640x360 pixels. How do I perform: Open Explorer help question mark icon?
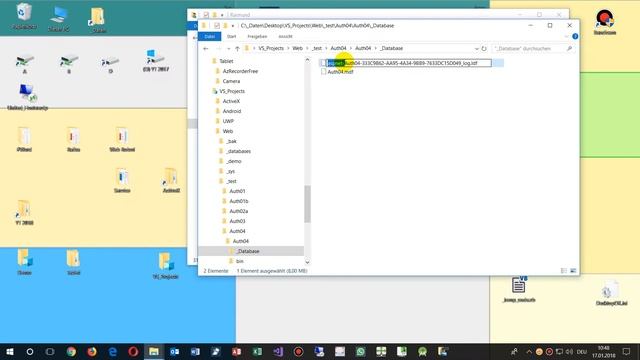[x=575, y=36]
